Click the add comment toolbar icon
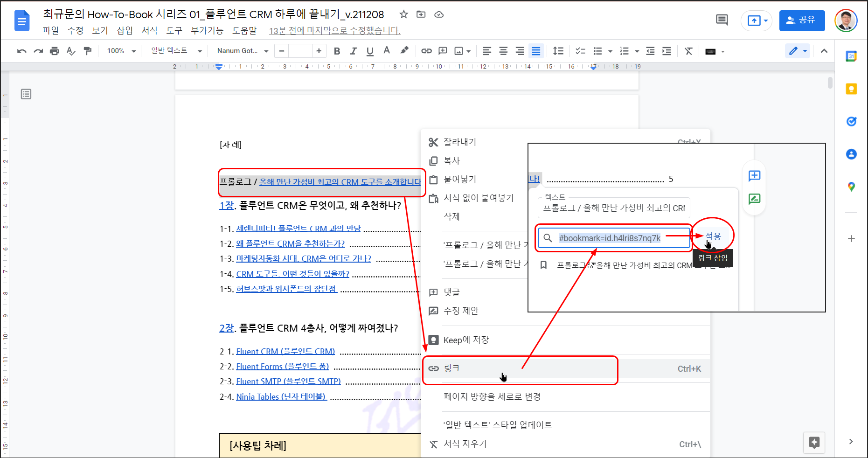 coord(443,51)
